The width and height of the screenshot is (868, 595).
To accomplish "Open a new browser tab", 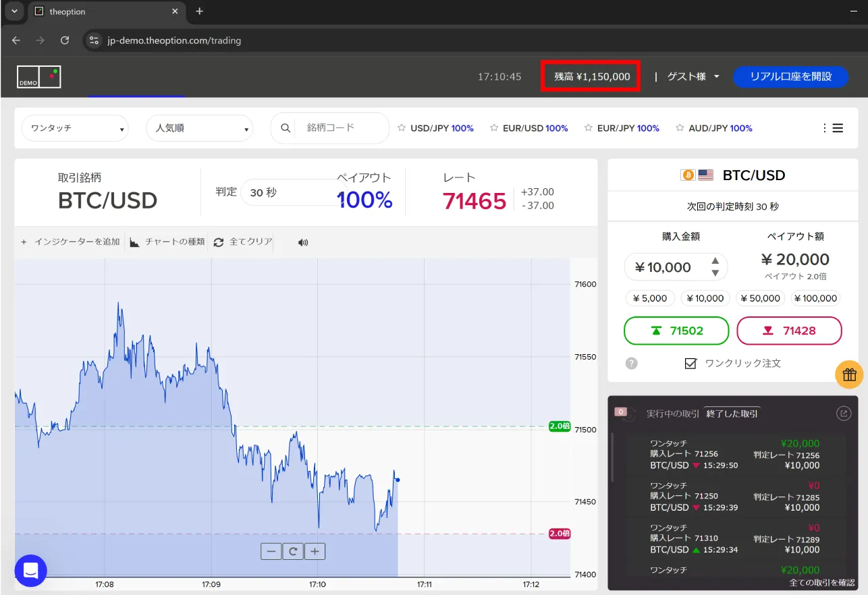I will click(x=199, y=11).
